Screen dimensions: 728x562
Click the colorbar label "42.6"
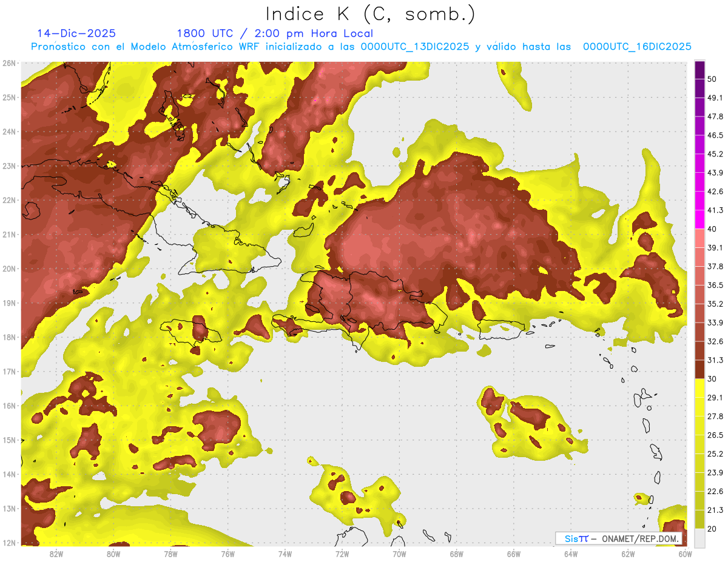click(x=715, y=192)
